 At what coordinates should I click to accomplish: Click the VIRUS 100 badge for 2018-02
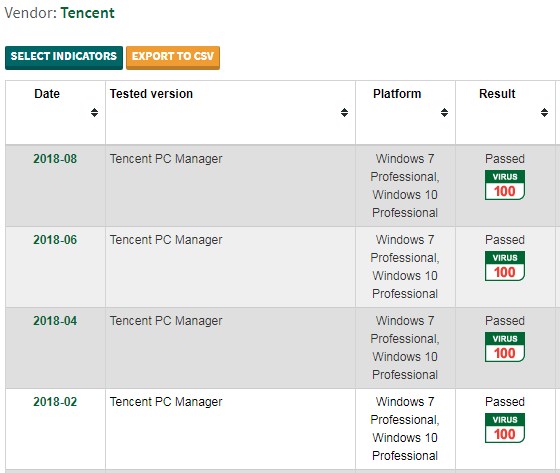click(x=505, y=428)
